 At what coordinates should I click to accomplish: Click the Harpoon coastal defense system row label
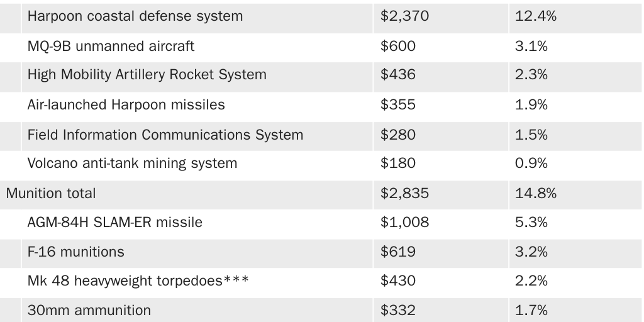[135, 16]
